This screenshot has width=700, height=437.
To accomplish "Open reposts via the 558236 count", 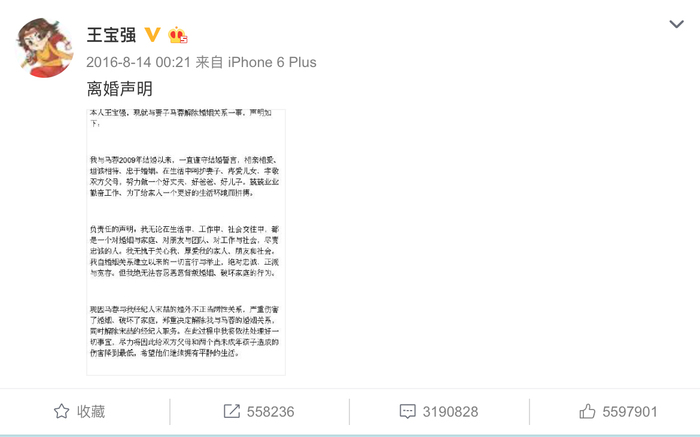I will click(271, 412).
